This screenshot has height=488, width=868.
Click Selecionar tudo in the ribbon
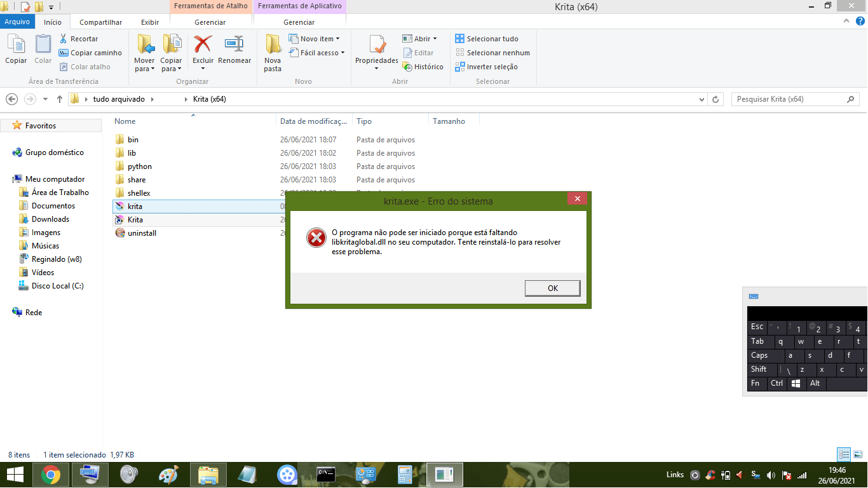487,39
